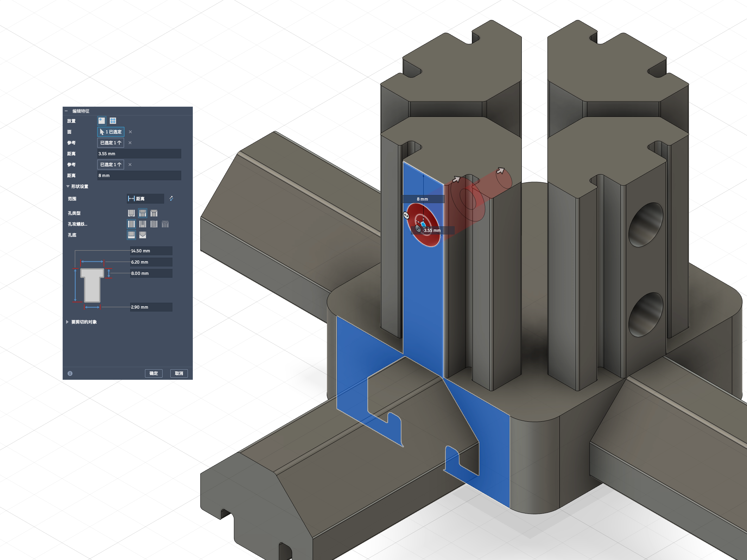The height and width of the screenshot is (560, 747).
Task: Click the counterbore diameter handle on the rim
Action: coord(406,215)
